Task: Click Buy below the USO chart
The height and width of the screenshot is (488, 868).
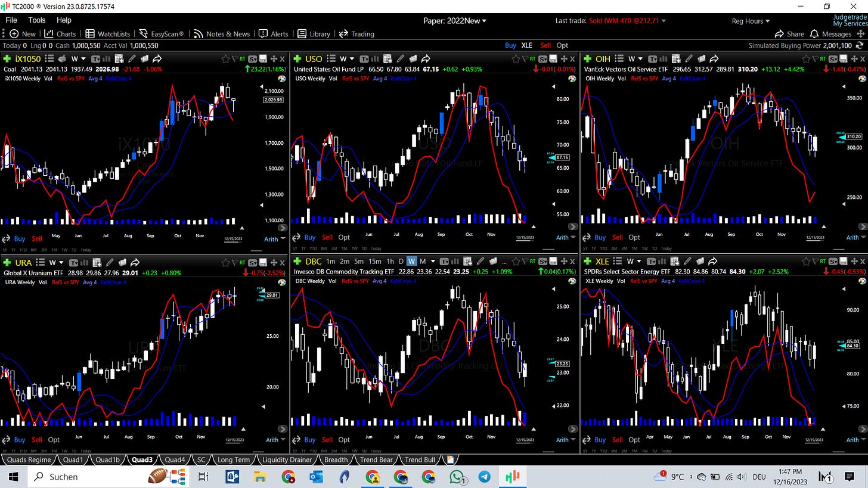Action: (x=309, y=237)
